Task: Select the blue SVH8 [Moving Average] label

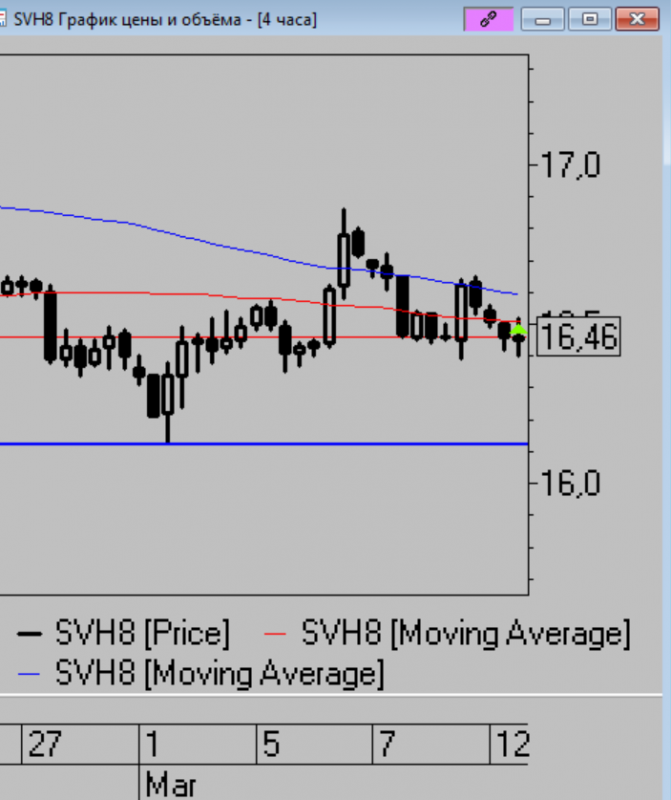Action: (x=219, y=673)
